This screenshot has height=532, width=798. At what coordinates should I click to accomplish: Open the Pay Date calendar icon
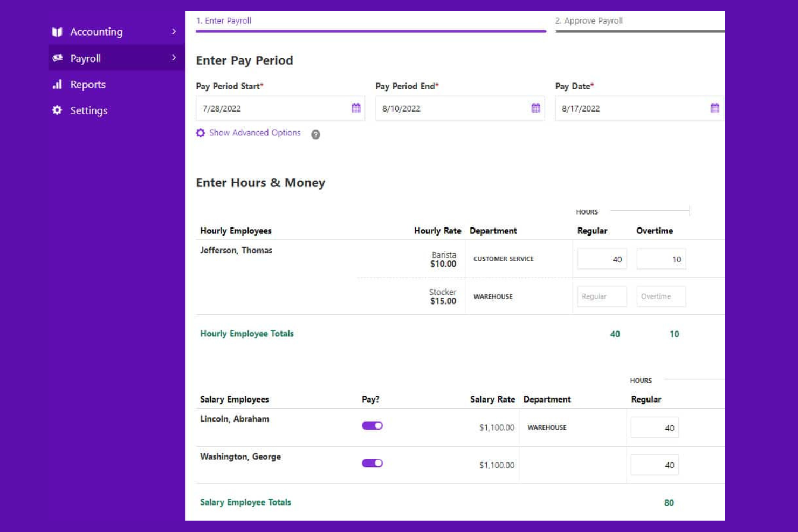click(x=715, y=108)
